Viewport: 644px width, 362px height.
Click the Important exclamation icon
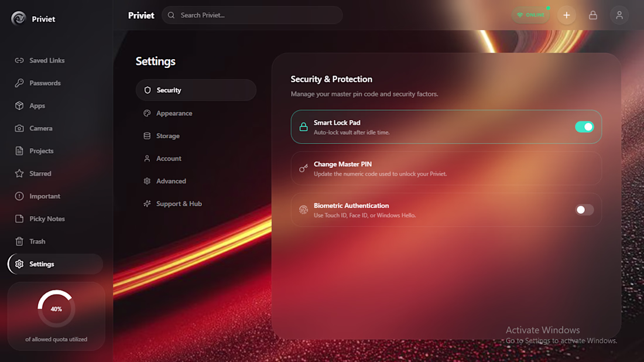19,196
